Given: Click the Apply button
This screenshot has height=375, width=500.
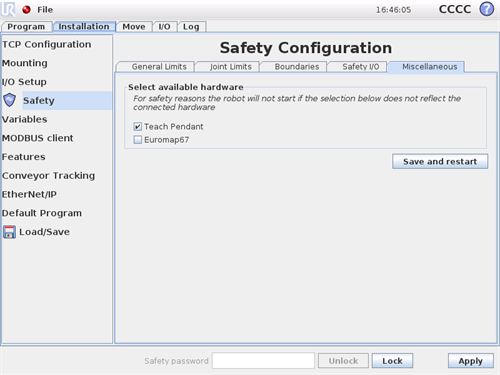Looking at the screenshot, I should (x=471, y=361).
